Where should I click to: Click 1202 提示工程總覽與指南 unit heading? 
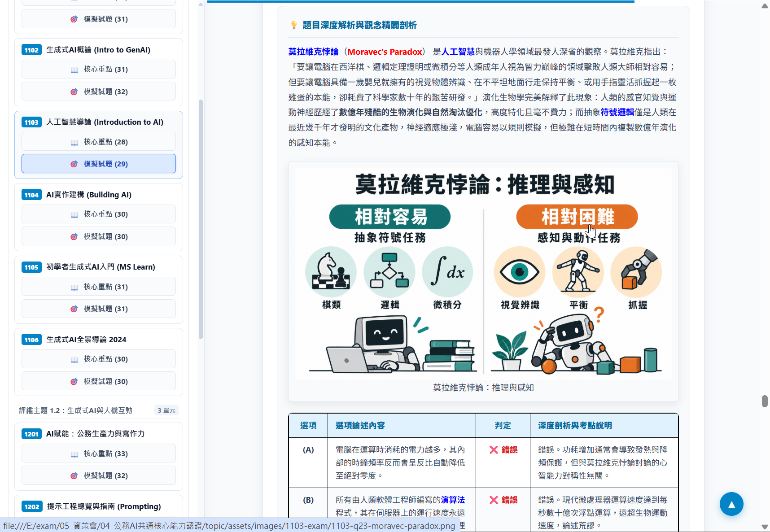104,506
